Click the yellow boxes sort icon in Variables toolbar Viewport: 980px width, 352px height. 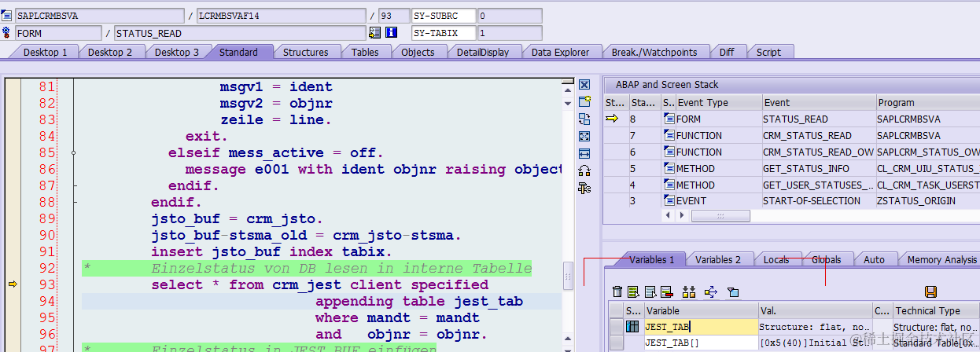click(689, 292)
